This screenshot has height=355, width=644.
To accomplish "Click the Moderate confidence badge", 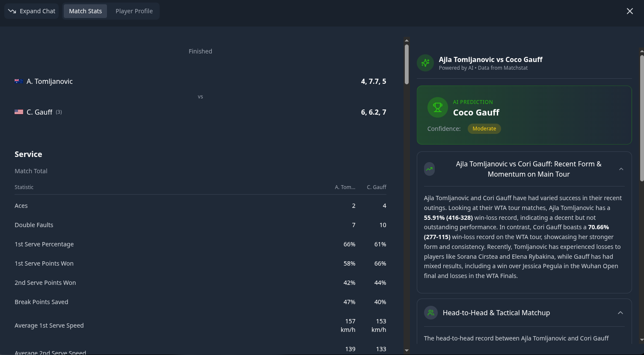I will click(484, 128).
